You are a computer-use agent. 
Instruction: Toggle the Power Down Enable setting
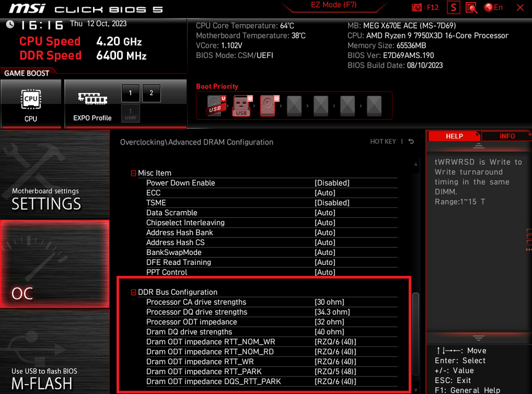pos(332,183)
